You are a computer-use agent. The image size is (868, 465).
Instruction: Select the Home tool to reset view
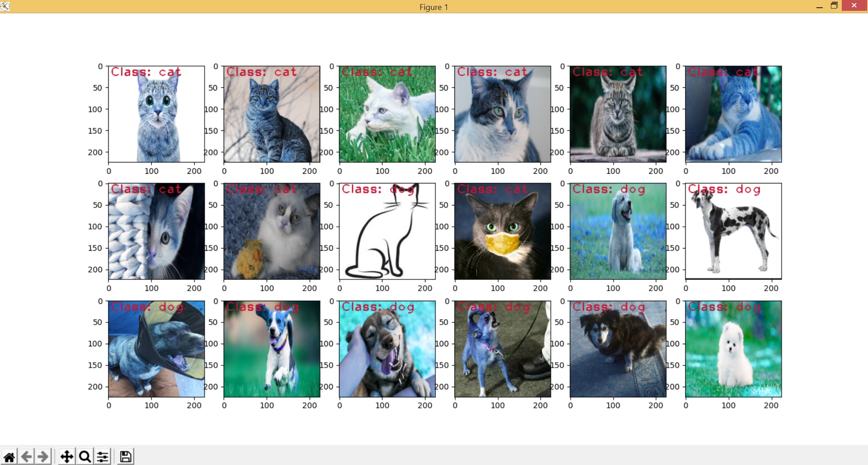[x=9, y=456]
